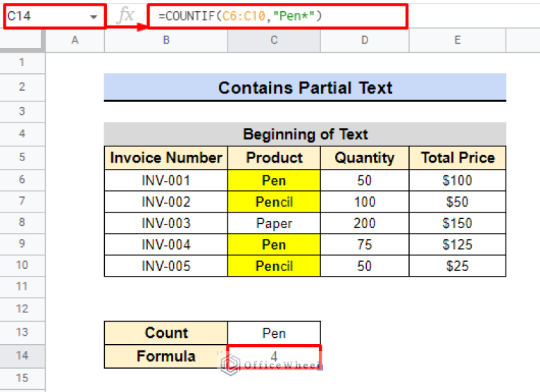This screenshot has height=392, width=540.
Task: Click quantity cell 75
Action: click(x=365, y=244)
